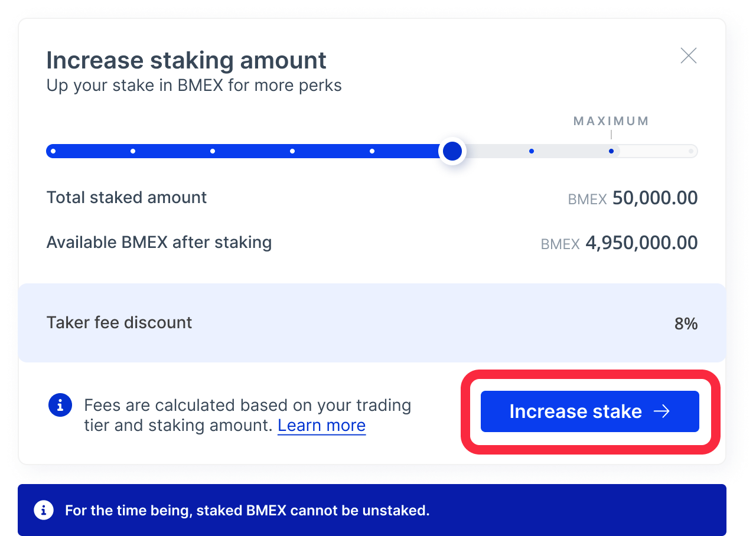Click the staking amount slider handle
756x536 pixels.
[x=452, y=151]
